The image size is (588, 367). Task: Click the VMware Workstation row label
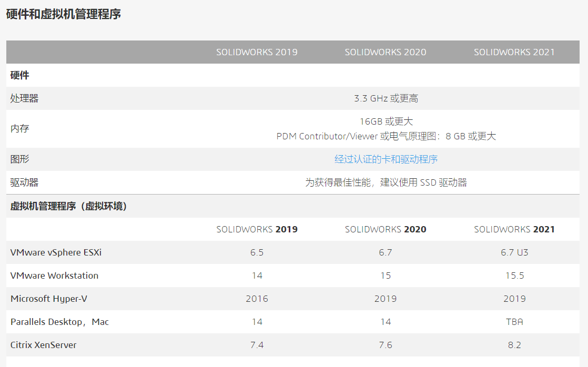(x=54, y=276)
